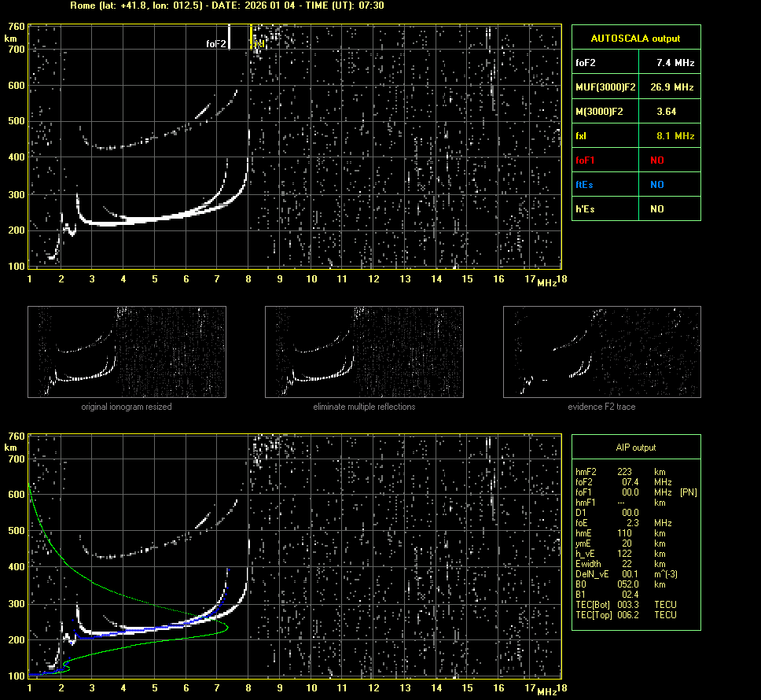Click the red foF1 label
The image size is (761, 700).
point(587,160)
